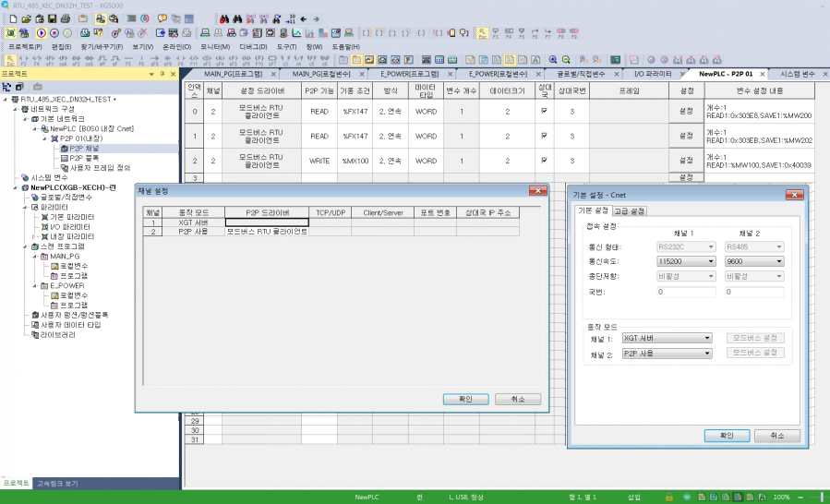The width and height of the screenshot is (830, 504).
Task: Click the Print icon
Action: 66,19
